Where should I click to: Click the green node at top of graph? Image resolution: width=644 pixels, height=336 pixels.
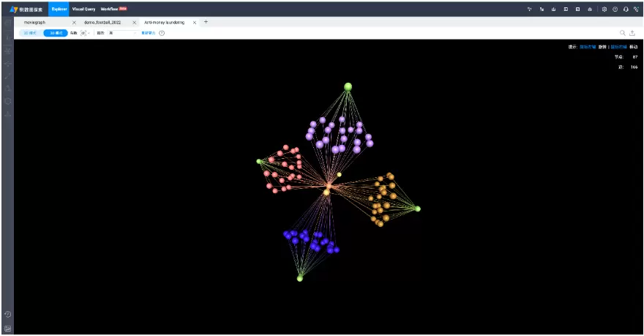[348, 86]
